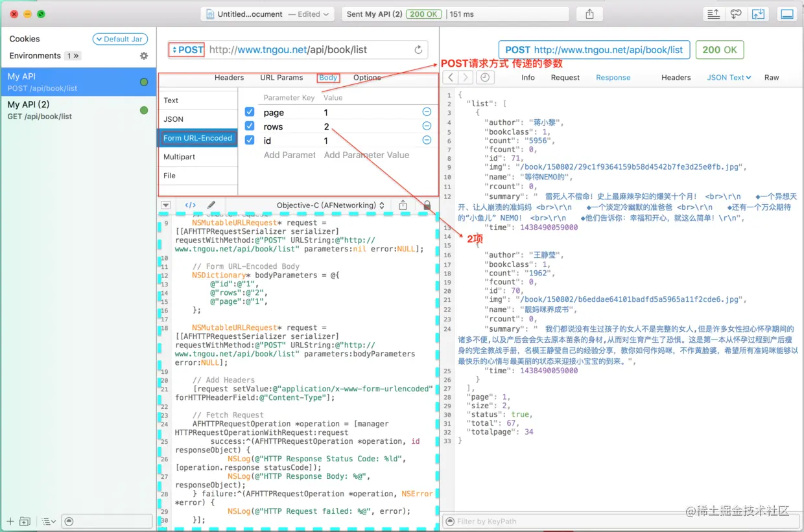Click the Add Parameter key field
The image size is (804, 532).
pyautogui.click(x=289, y=155)
